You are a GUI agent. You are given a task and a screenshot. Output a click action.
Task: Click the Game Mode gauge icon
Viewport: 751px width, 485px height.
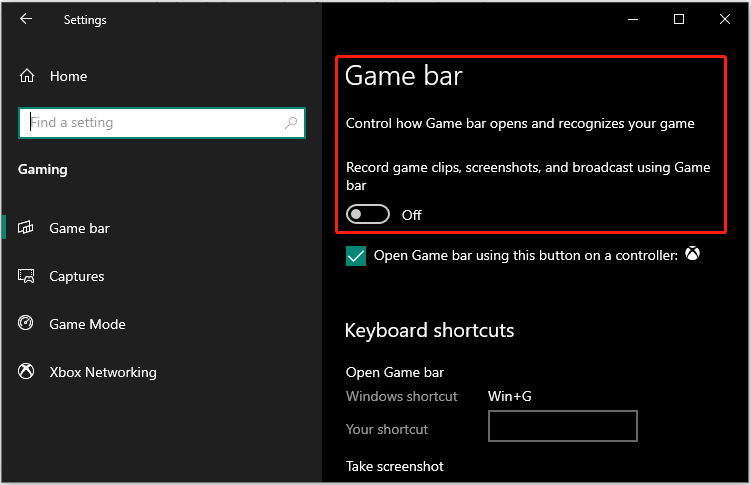click(x=26, y=323)
